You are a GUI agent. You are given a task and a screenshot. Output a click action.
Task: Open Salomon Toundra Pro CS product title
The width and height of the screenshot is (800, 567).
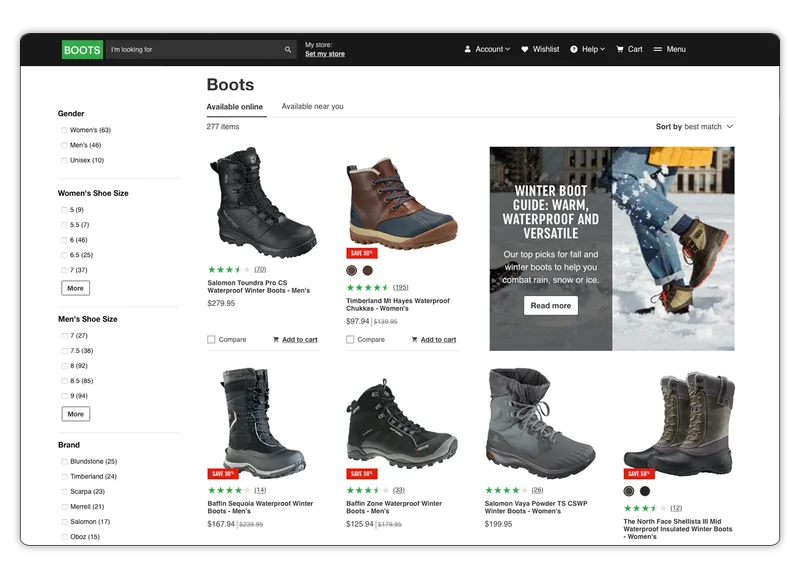click(x=258, y=286)
